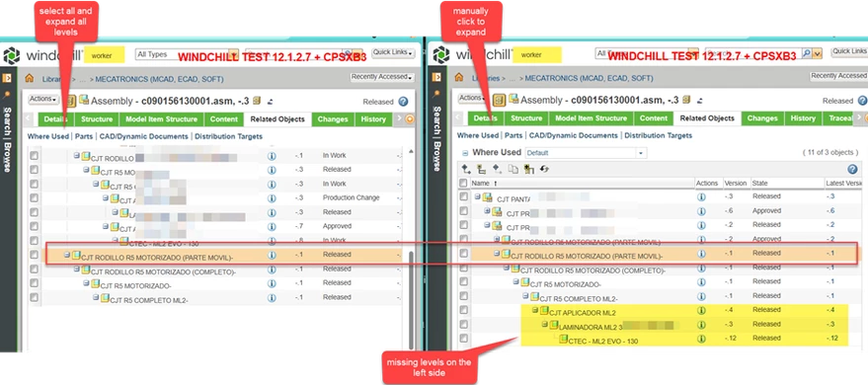
Task: Click CAD/Dynamic Documents link in the right window
Action: click(x=573, y=135)
